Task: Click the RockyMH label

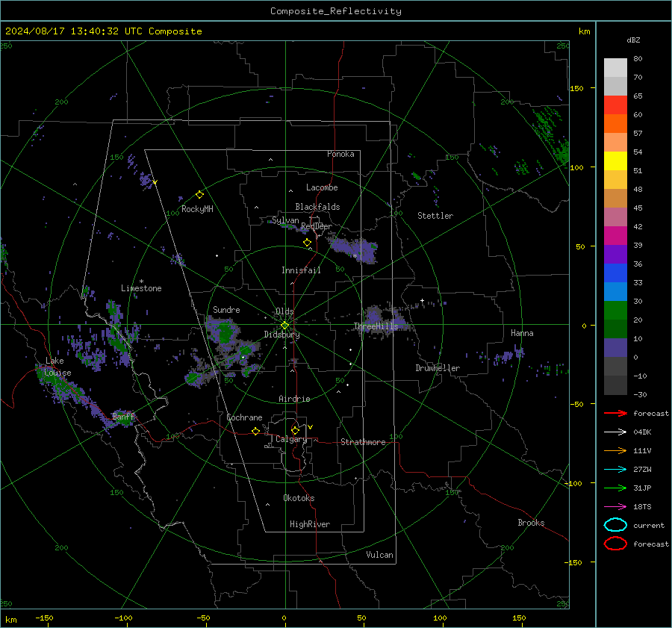Action: pos(197,209)
